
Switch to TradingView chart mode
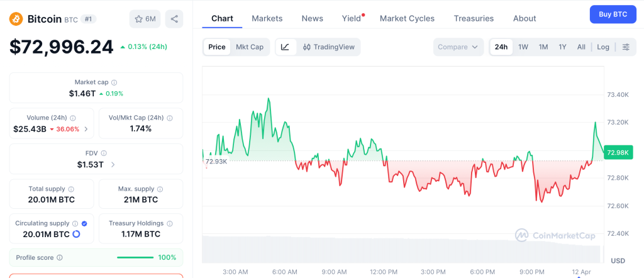point(328,47)
